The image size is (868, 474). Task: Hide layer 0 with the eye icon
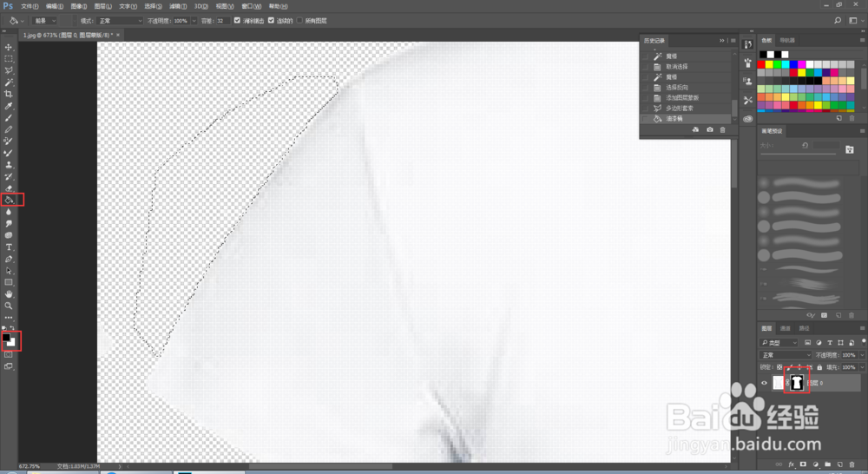coord(765,383)
